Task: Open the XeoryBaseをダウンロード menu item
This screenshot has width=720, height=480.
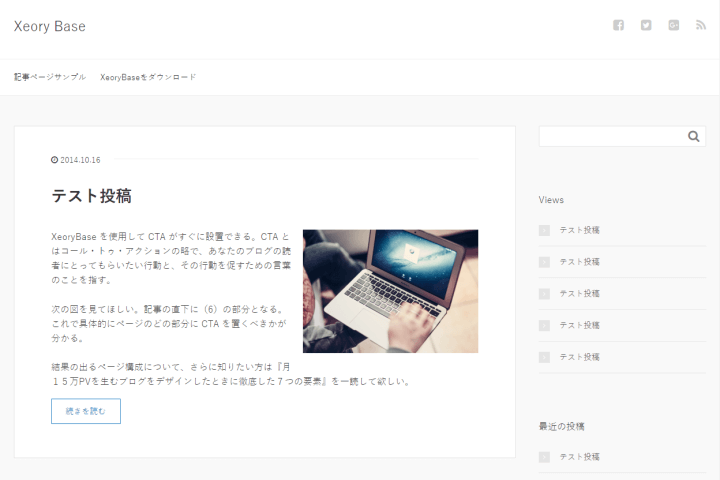Action: coord(148,77)
